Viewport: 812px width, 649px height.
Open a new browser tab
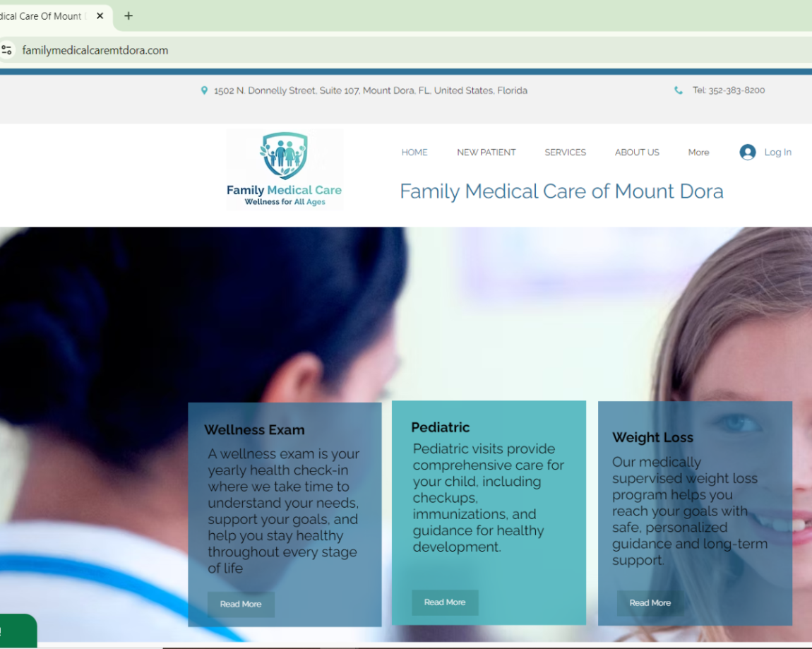(129, 16)
